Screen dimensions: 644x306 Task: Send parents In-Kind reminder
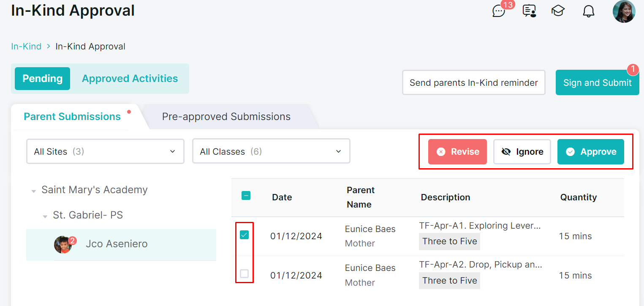(474, 82)
